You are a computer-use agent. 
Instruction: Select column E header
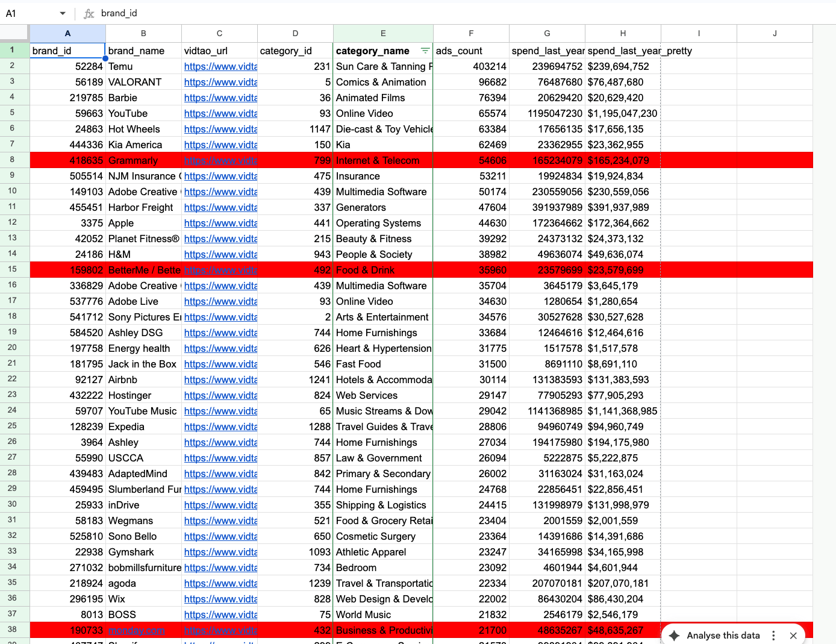[383, 34]
